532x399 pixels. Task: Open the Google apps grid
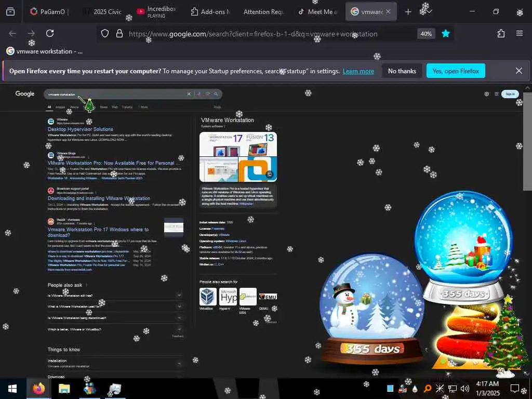coord(496,94)
